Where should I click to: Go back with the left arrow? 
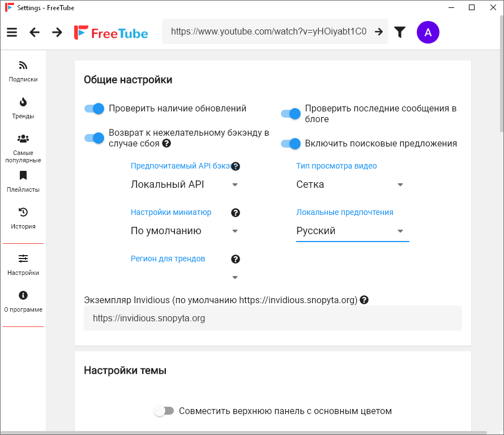tap(35, 32)
